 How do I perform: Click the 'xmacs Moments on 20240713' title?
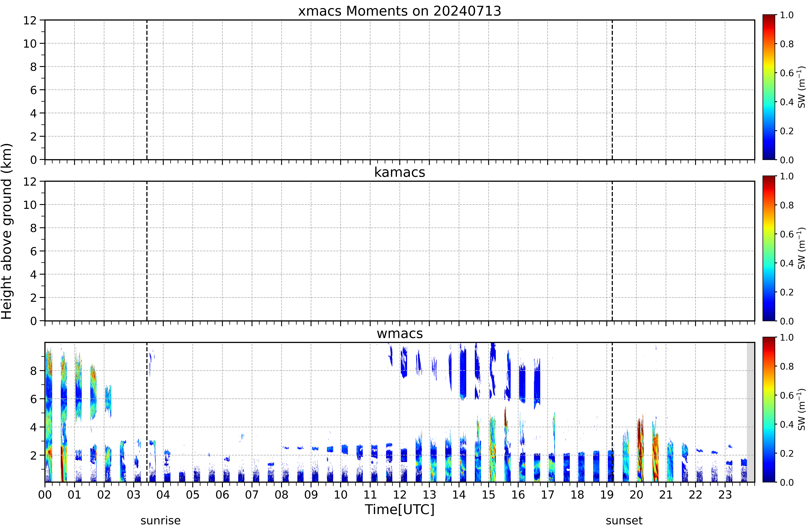pos(400,11)
